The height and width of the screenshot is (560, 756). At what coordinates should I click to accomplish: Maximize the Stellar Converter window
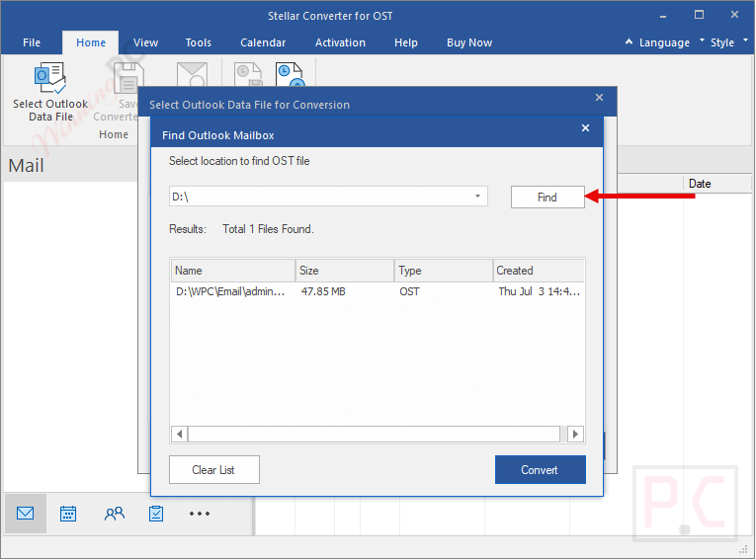pos(699,15)
